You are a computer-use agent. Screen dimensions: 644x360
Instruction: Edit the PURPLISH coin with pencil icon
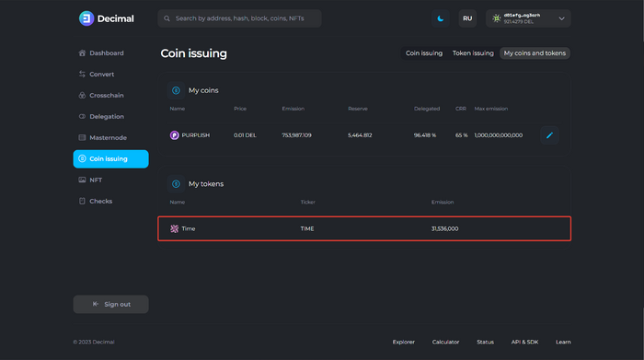point(549,135)
